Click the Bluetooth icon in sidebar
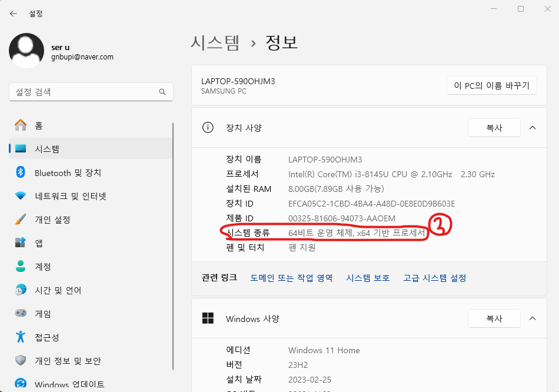The image size is (559, 392). pos(21,172)
